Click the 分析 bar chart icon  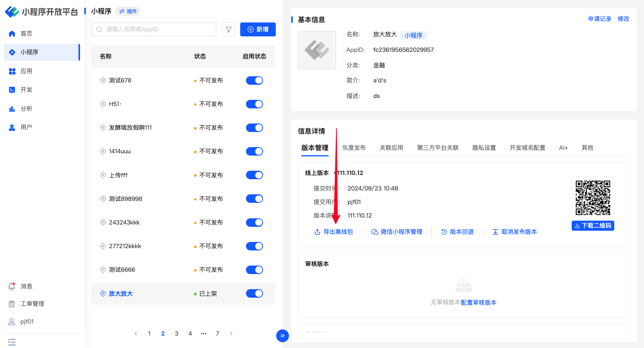pos(12,109)
